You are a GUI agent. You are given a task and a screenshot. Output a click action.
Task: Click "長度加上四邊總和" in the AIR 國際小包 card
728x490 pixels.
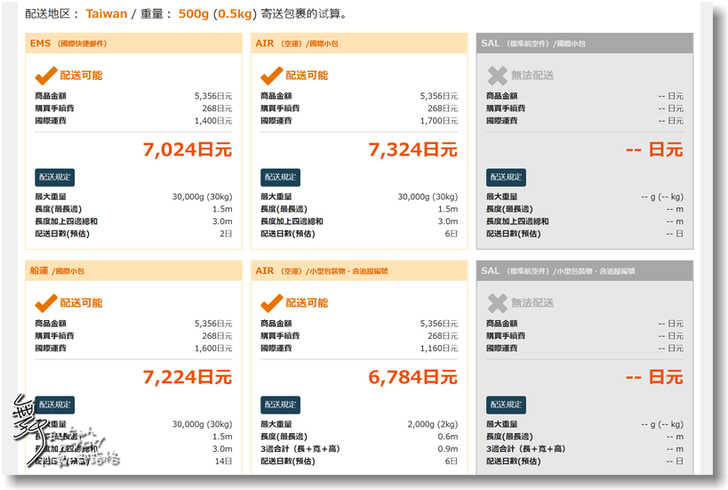292,222
